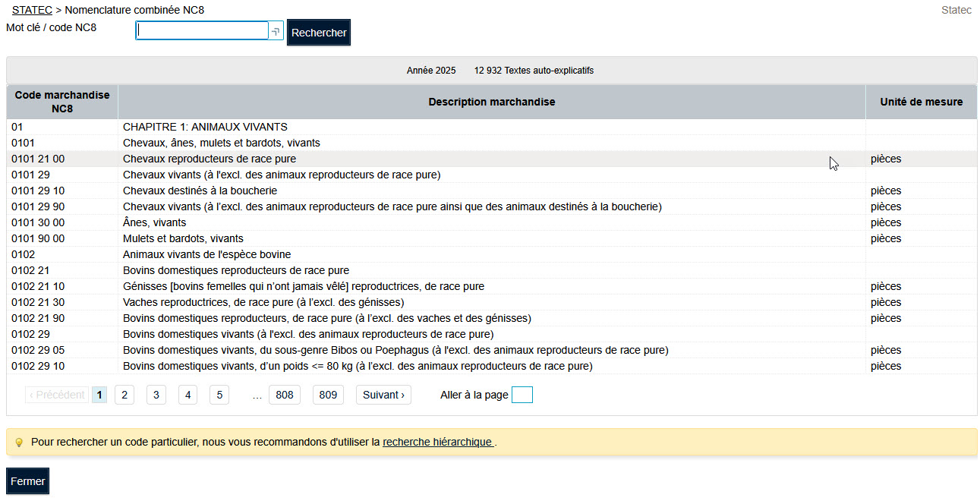Click the Génisses reproductrices description
Image resolution: width=980 pixels, height=501 pixels.
click(304, 286)
